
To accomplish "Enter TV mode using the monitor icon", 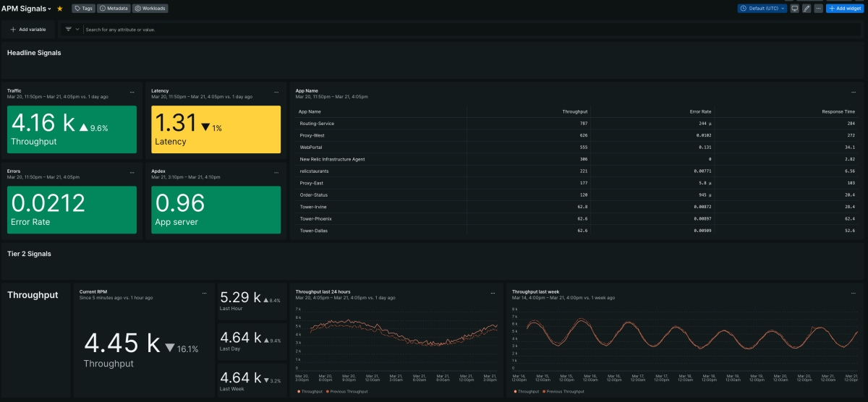I will 795,9.
